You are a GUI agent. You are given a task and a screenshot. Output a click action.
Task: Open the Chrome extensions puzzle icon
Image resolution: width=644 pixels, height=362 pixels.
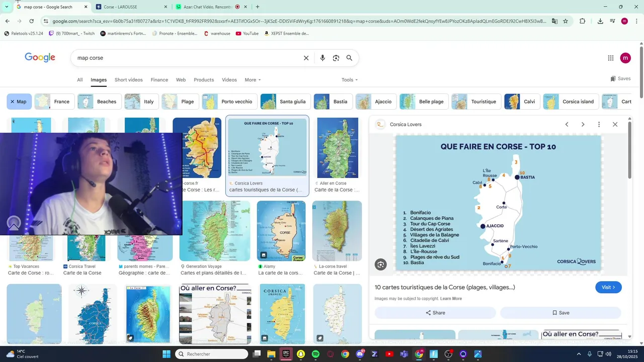tap(583, 21)
